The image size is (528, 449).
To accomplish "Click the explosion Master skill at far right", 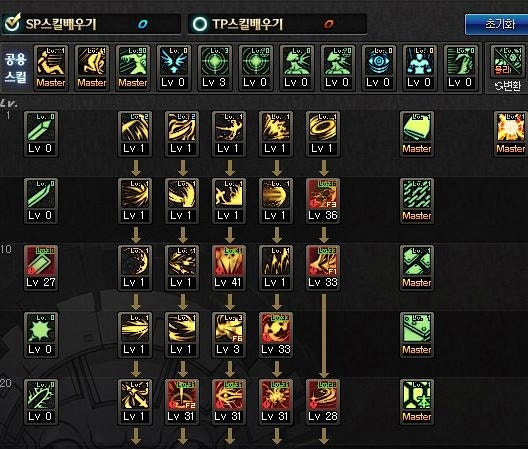I will (510, 134).
